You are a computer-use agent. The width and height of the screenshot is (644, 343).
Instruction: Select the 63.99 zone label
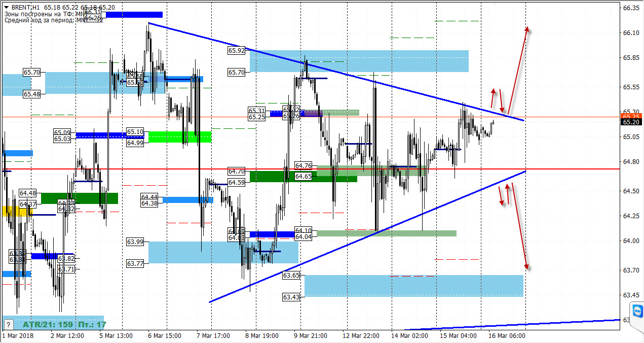tap(135, 242)
